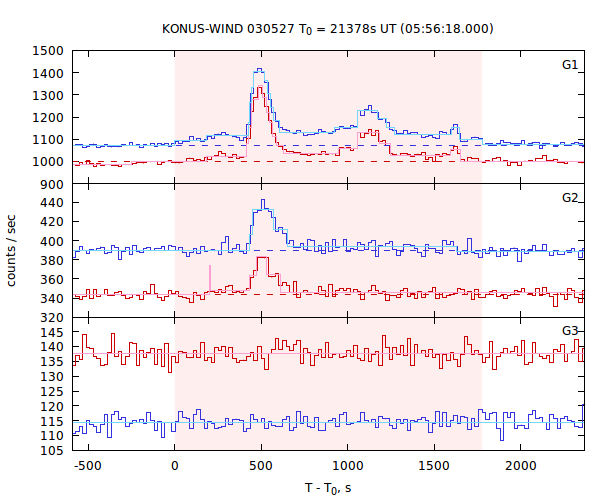Viewport: 600px width, 500px height.
Task: Click the G2 panel label
Action: click(570, 197)
